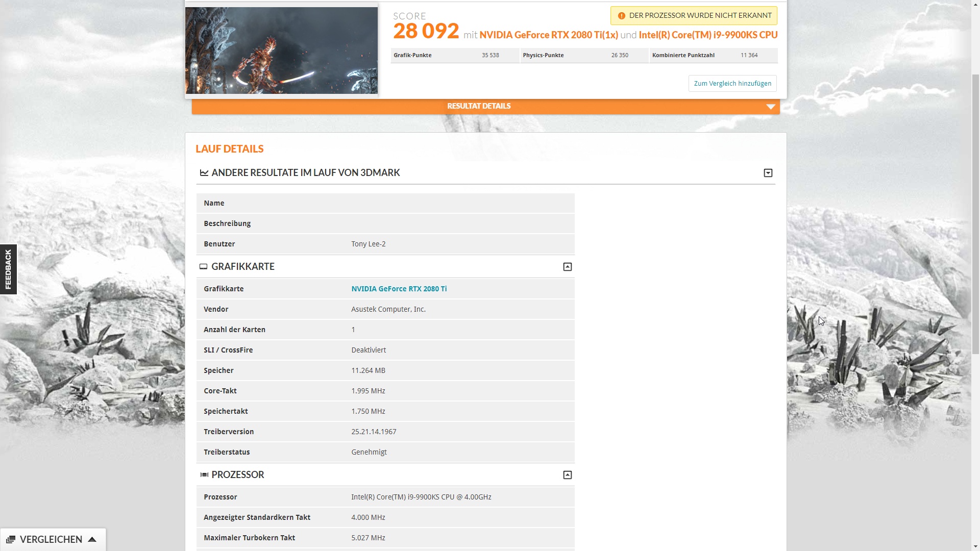The height and width of the screenshot is (551, 980).
Task: Click the Intel Core i9-9900KS CPU score link
Action: click(x=708, y=35)
